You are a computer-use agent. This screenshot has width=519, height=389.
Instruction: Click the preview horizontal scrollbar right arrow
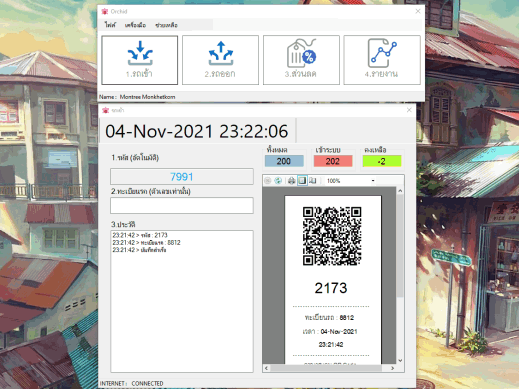pos(392,368)
